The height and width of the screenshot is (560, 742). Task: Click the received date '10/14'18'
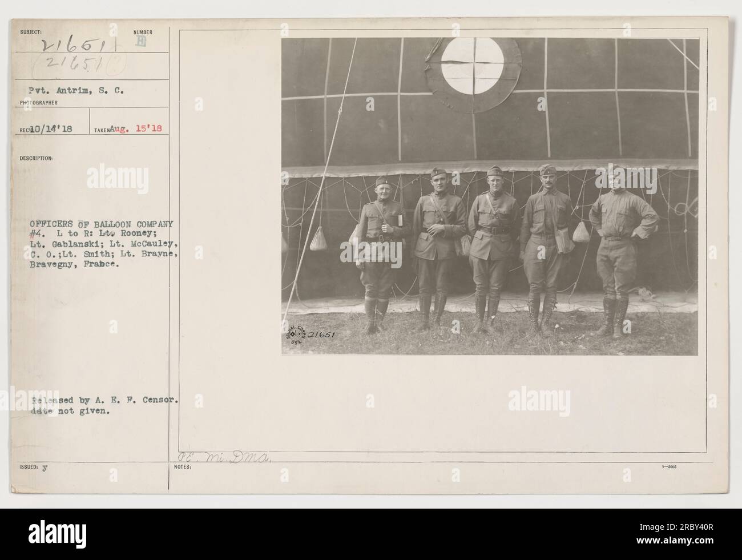tap(53, 129)
